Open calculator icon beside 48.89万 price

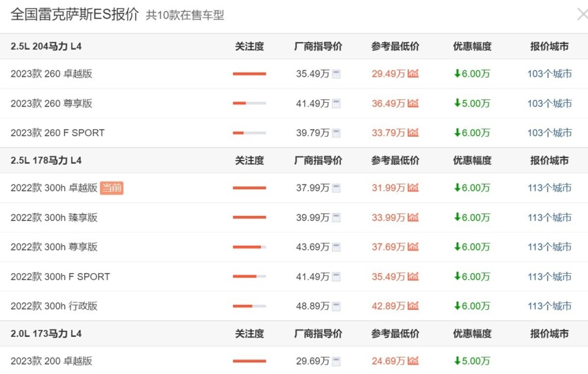coord(336,306)
